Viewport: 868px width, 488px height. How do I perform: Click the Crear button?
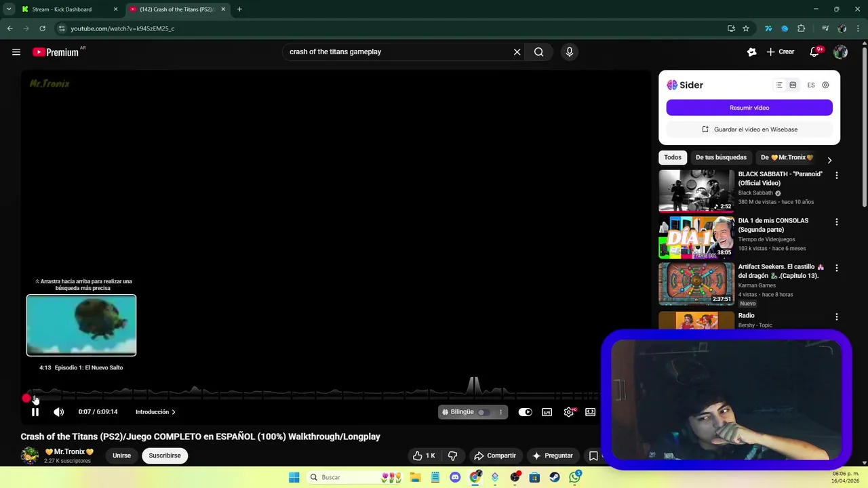click(780, 52)
